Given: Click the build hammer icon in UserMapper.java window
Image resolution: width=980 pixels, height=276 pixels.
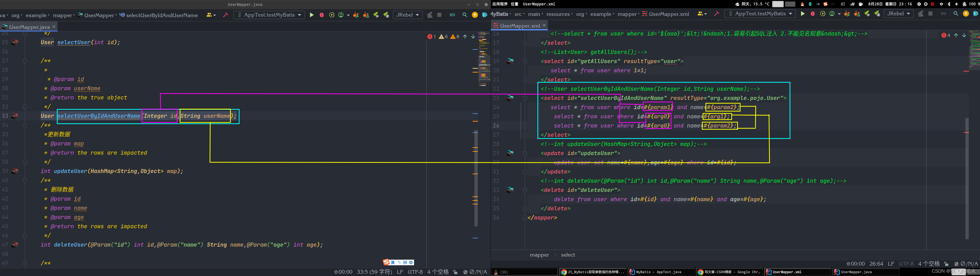Looking at the screenshot, I should (x=226, y=15).
